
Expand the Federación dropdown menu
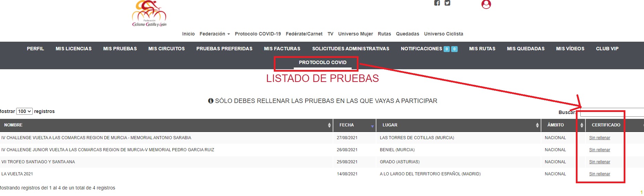tap(215, 34)
